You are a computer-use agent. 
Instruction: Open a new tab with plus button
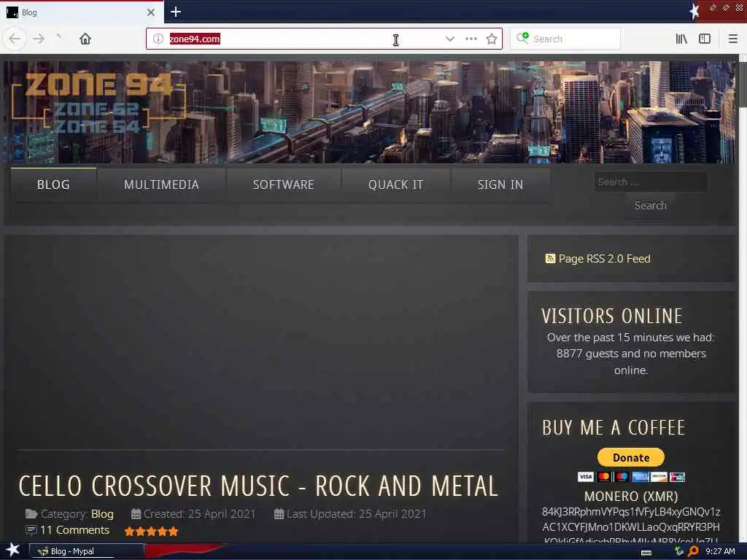tap(175, 12)
